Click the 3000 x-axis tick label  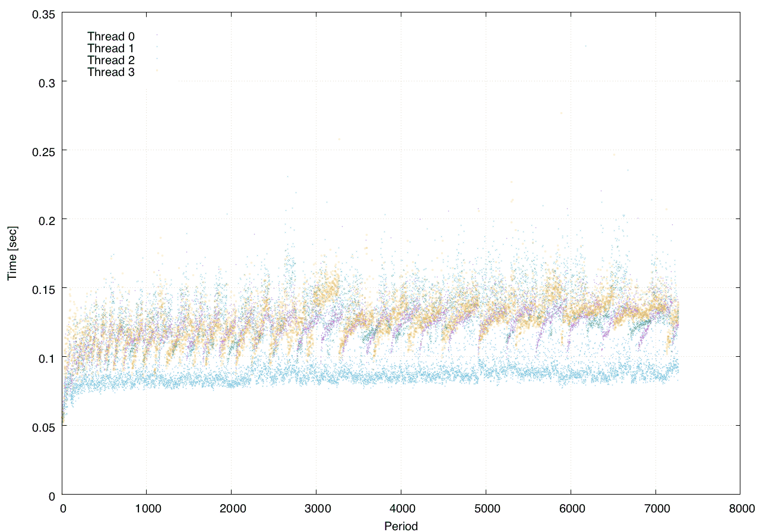(x=316, y=508)
